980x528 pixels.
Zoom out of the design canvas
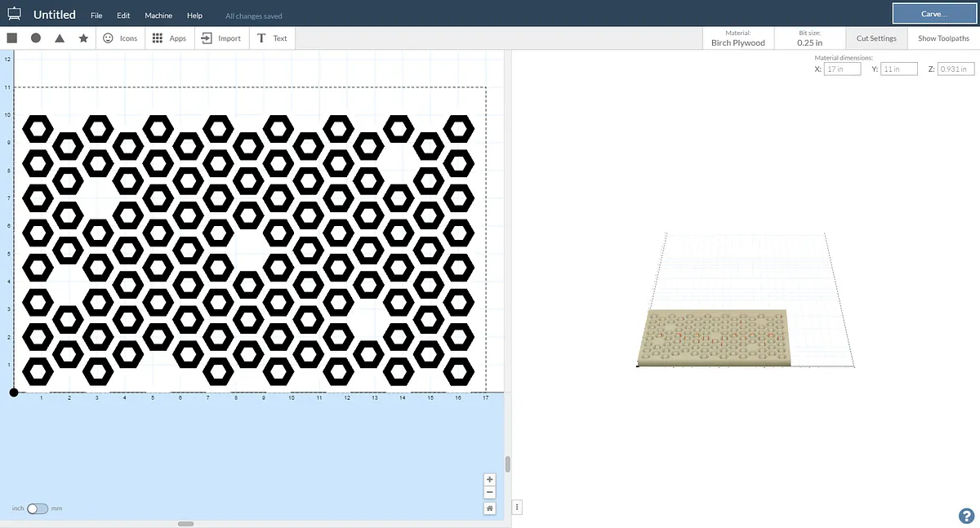pyautogui.click(x=490, y=492)
